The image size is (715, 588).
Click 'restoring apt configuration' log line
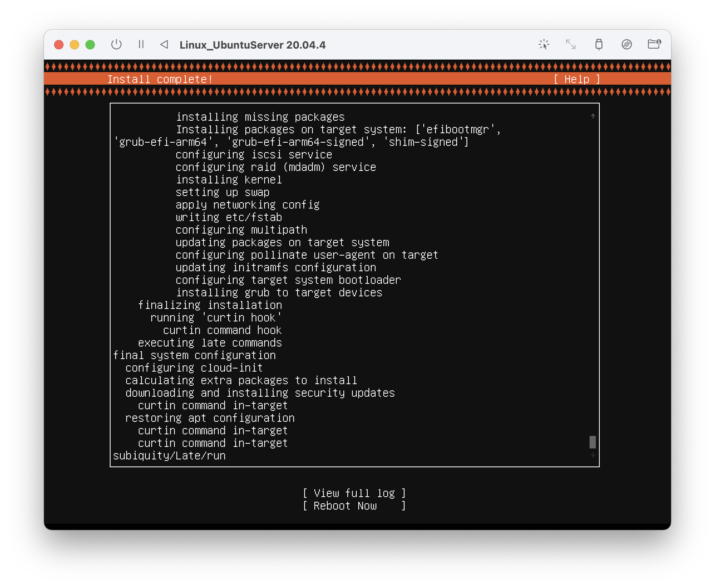[x=210, y=418]
